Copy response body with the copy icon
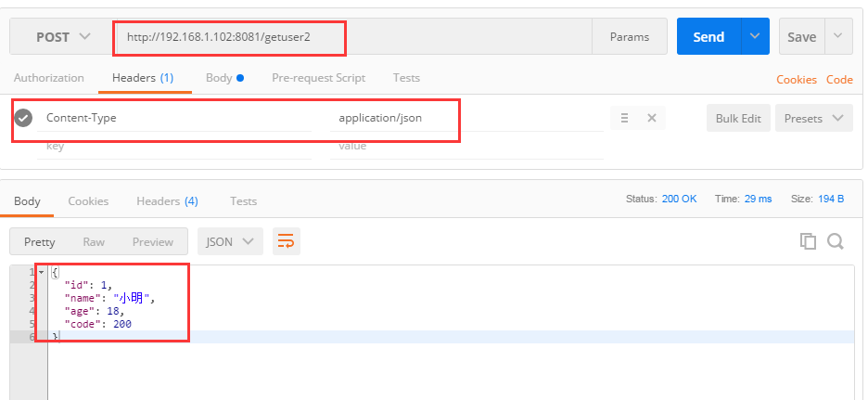The height and width of the screenshot is (400, 868). pos(808,241)
